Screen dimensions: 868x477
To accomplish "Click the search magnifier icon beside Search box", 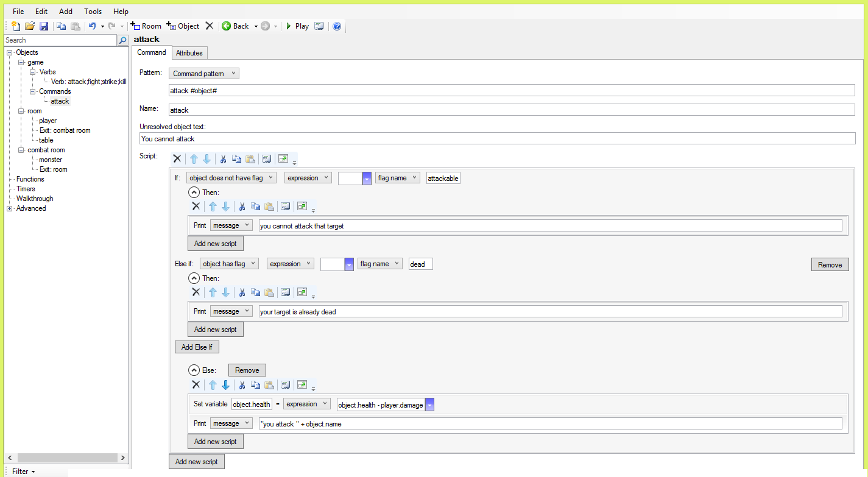I will (122, 40).
